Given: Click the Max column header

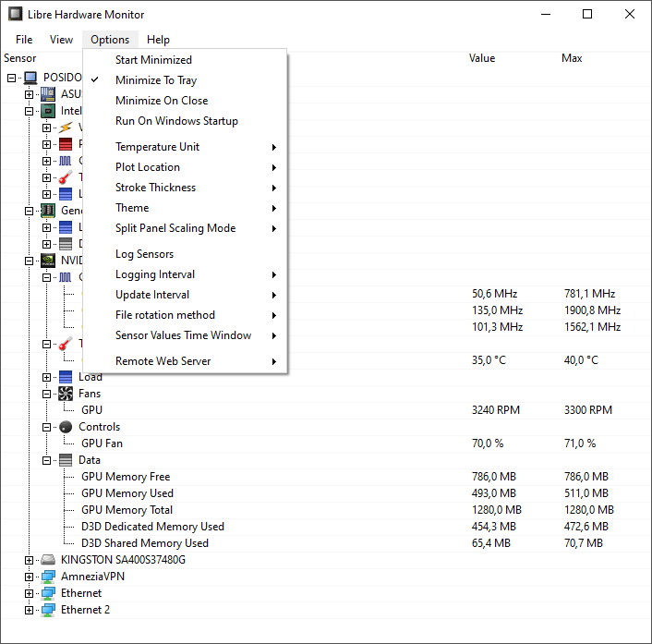Looking at the screenshot, I should pyautogui.click(x=572, y=58).
